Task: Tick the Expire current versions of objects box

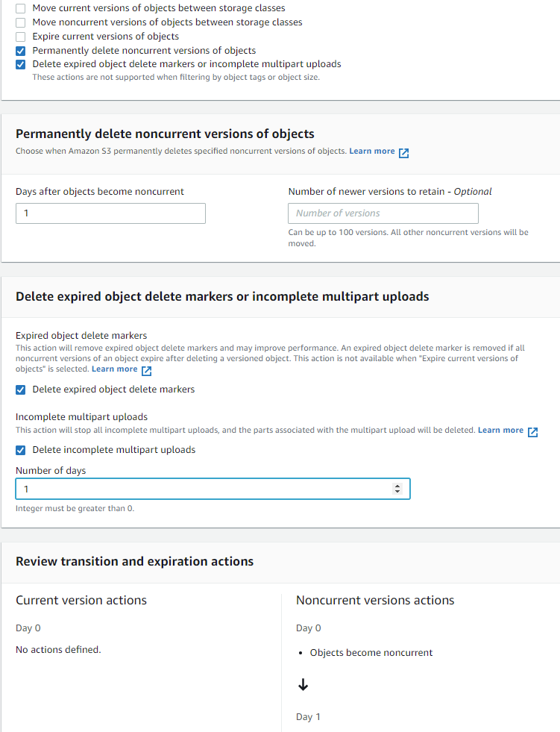Action: tap(20, 37)
